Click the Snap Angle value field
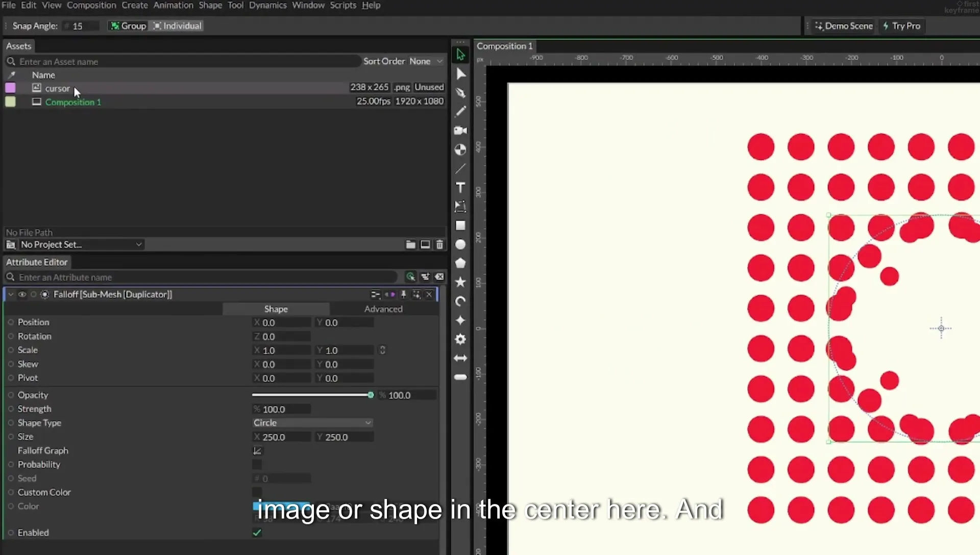The width and height of the screenshot is (980, 555). (81, 26)
